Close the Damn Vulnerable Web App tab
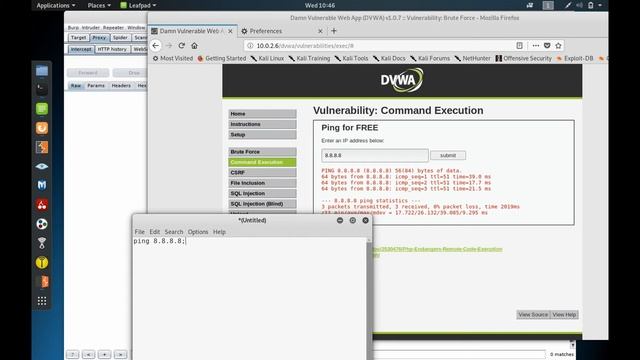This screenshot has height=360, width=640. click(x=230, y=31)
